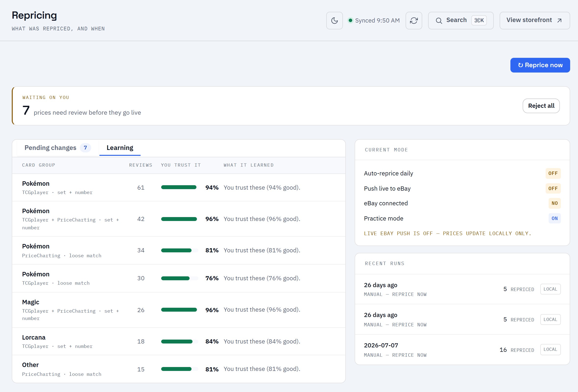Viewport: 578px width, 392px height.
Task: Reject all pending prices
Action: tap(541, 106)
